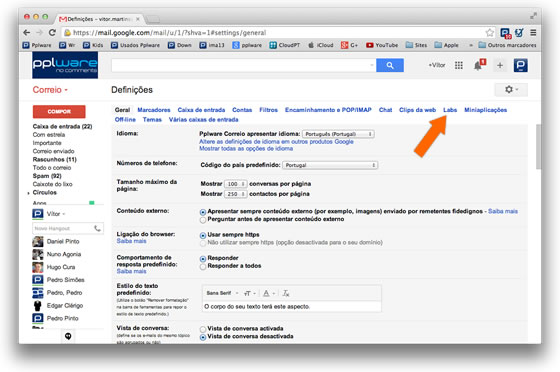
Task: Open Rascunhos (11) folder
Action: pyautogui.click(x=55, y=160)
